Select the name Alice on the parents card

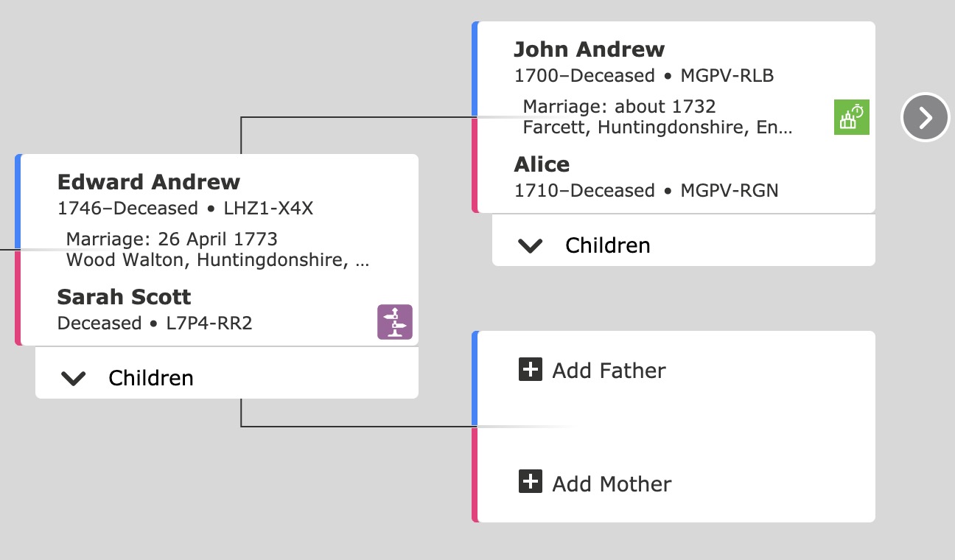tap(541, 164)
